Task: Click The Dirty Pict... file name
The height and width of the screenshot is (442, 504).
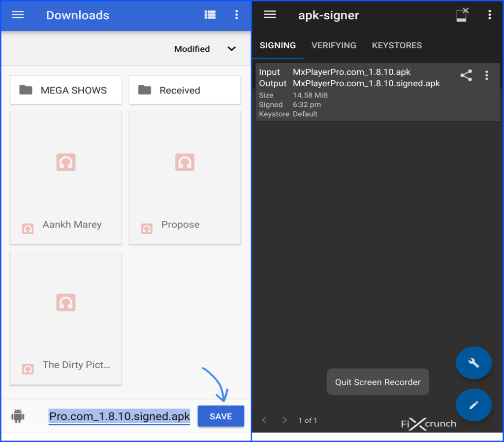Action: point(76,365)
